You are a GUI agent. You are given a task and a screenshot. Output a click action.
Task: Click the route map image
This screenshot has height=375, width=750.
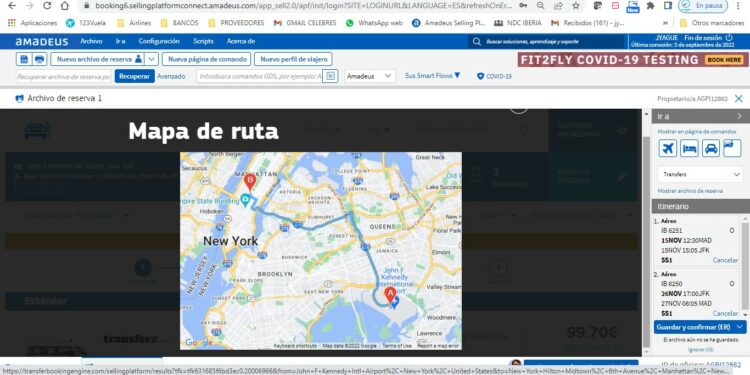[x=321, y=251]
